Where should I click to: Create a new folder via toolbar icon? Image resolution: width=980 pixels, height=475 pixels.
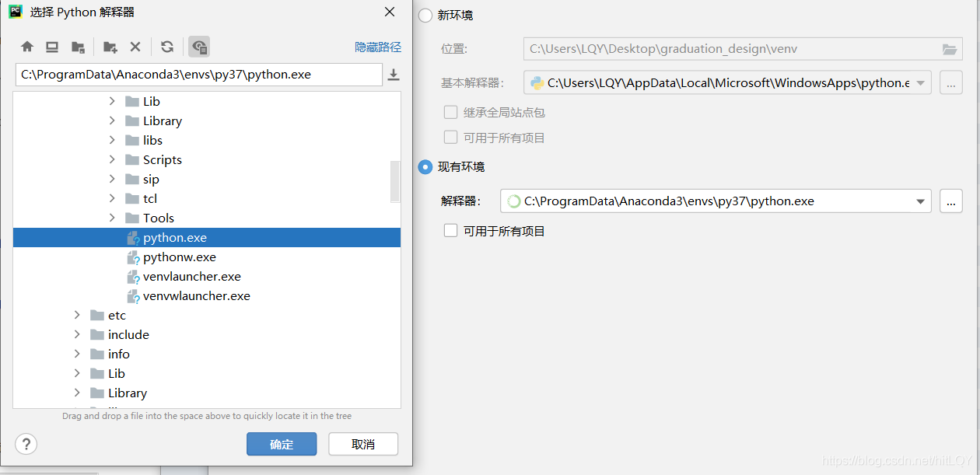pos(110,47)
